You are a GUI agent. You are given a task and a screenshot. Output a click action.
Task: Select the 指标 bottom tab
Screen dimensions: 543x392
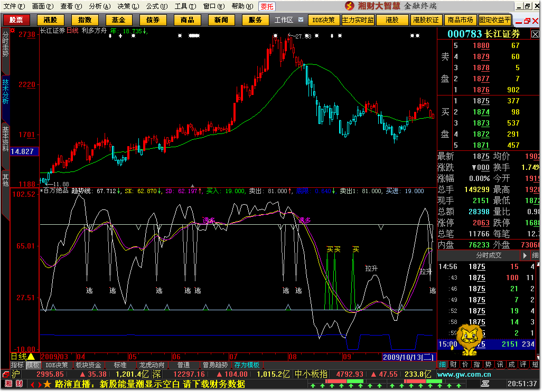click(17, 365)
